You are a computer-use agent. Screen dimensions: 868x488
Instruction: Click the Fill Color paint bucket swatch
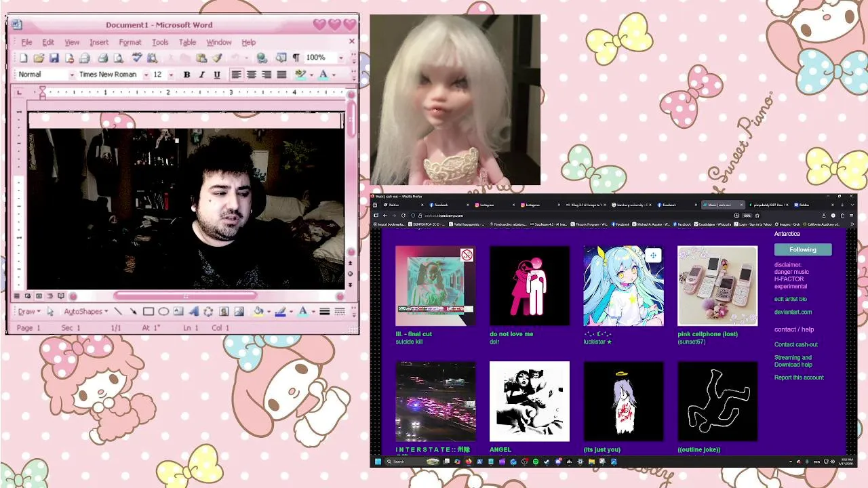(258, 312)
